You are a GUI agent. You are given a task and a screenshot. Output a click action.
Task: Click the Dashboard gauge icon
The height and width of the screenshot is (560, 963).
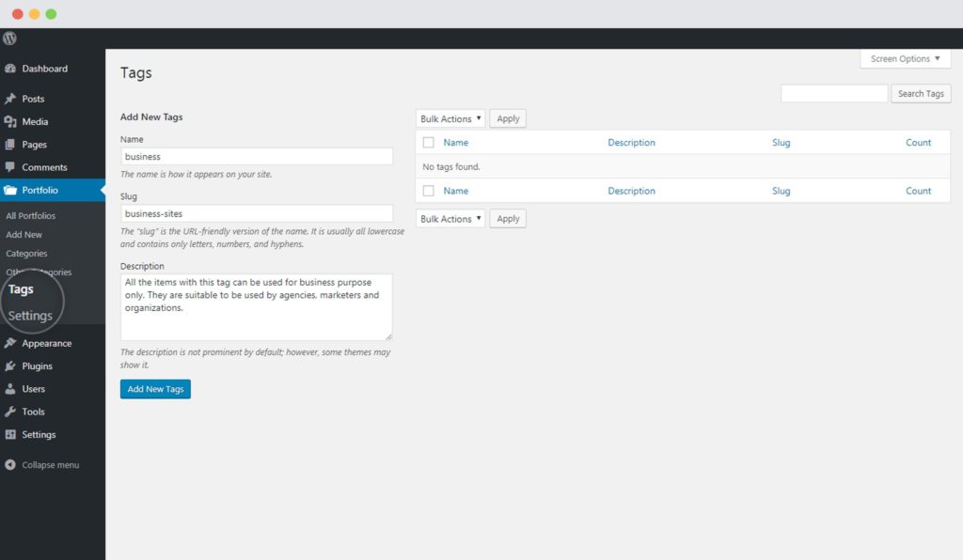(x=9, y=69)
